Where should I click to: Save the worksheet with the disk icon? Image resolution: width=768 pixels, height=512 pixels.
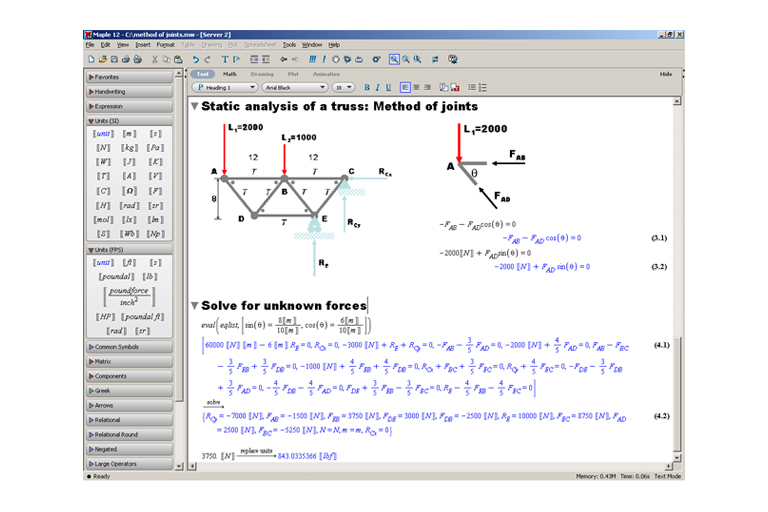click(114, 59)
